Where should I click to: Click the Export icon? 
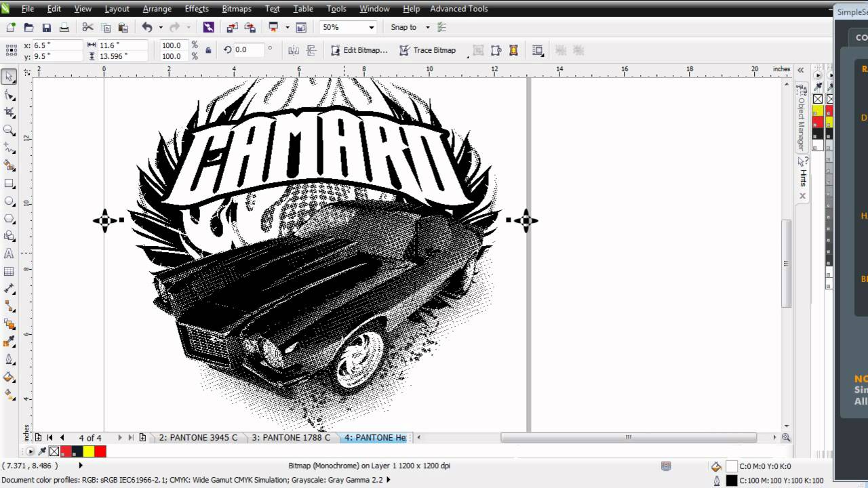pos(250,27)
